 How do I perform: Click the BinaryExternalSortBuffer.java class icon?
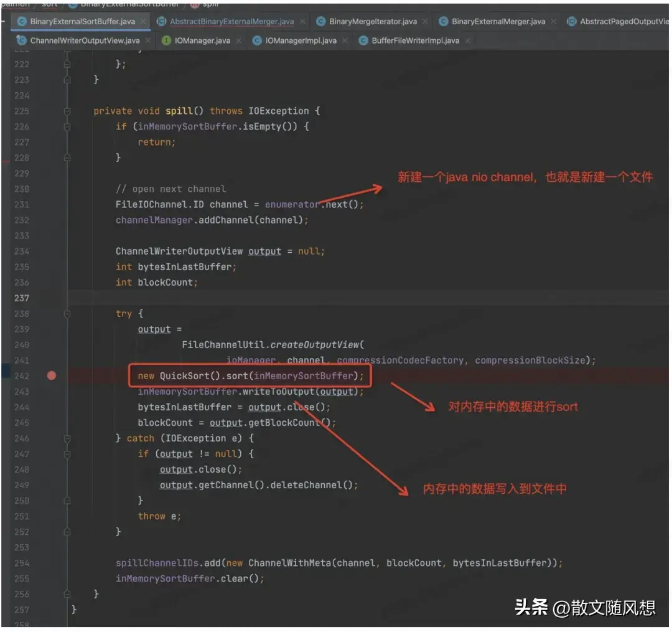point(22,21)
